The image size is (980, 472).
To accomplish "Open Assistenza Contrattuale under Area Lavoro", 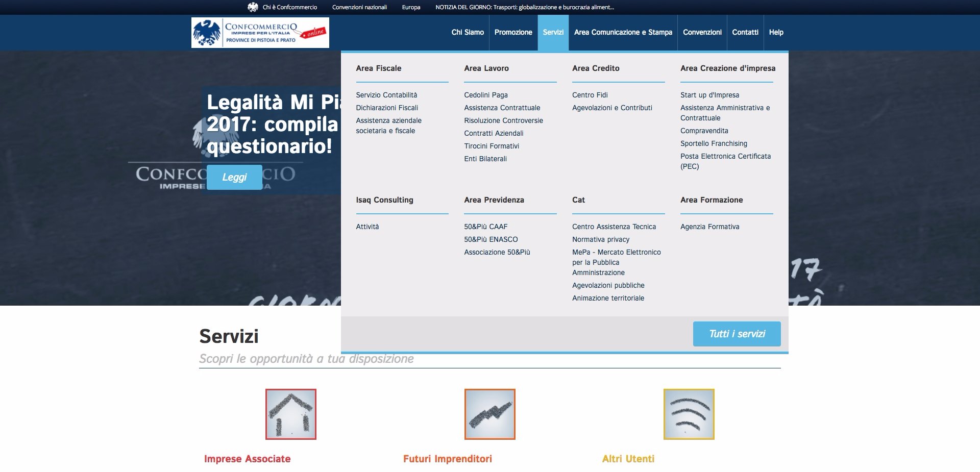I will coord(502,108).
